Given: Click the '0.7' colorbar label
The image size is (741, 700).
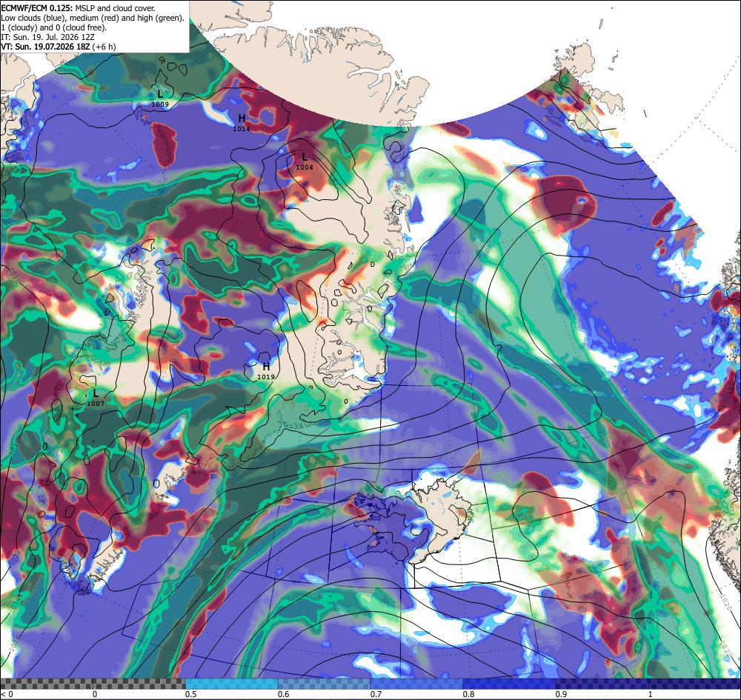Looking at the screenshot, I should click(376, 694).
